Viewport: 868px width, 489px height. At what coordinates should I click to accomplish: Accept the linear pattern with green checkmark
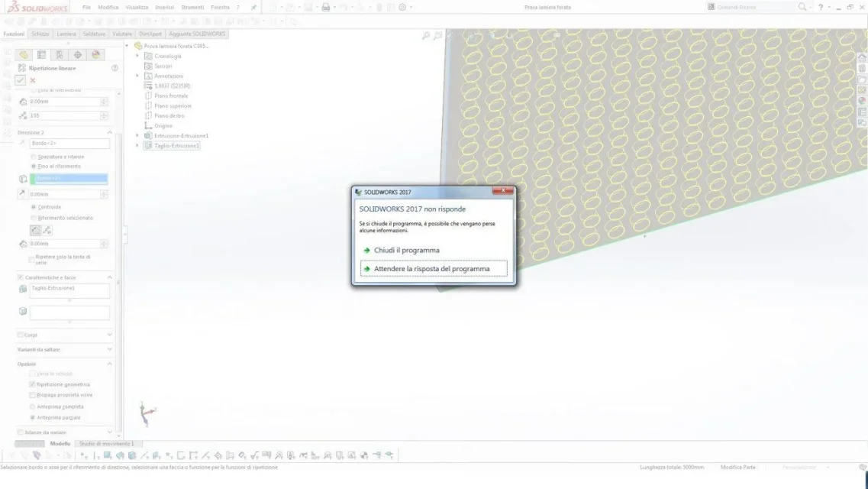21,80
